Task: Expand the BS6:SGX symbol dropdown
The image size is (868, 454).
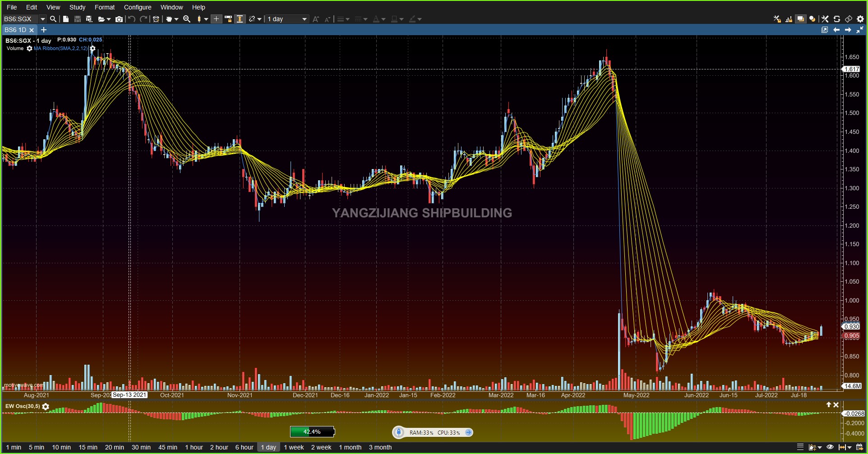Action: (x=43, y=19)
